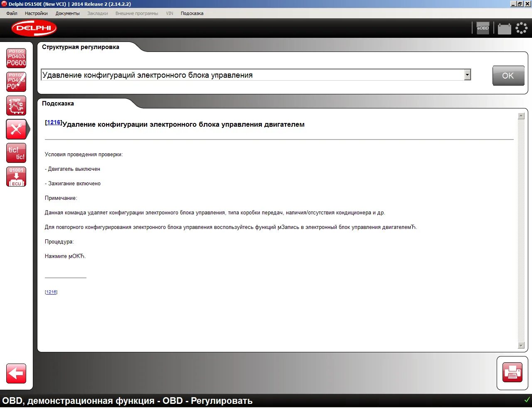Open the Закладки menu
This screenshot has width=532, height=408.
(98, 13)
